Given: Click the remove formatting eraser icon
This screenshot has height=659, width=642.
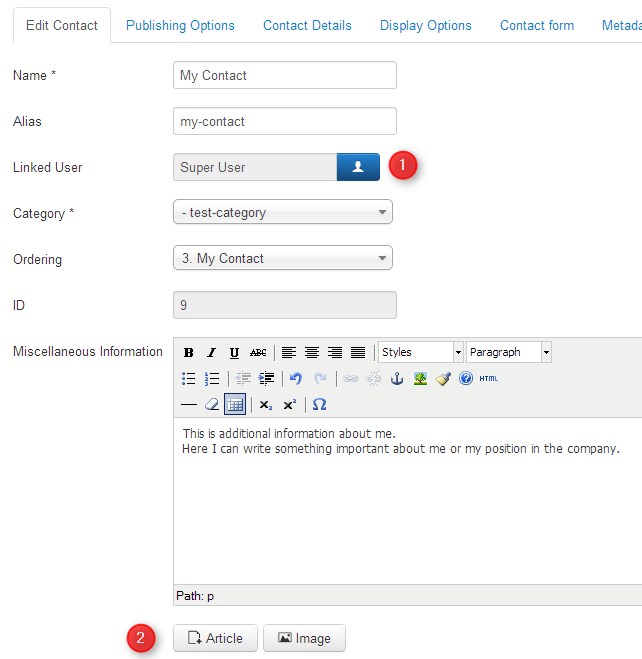Looking at the screenshot, I should pos(212,405).
